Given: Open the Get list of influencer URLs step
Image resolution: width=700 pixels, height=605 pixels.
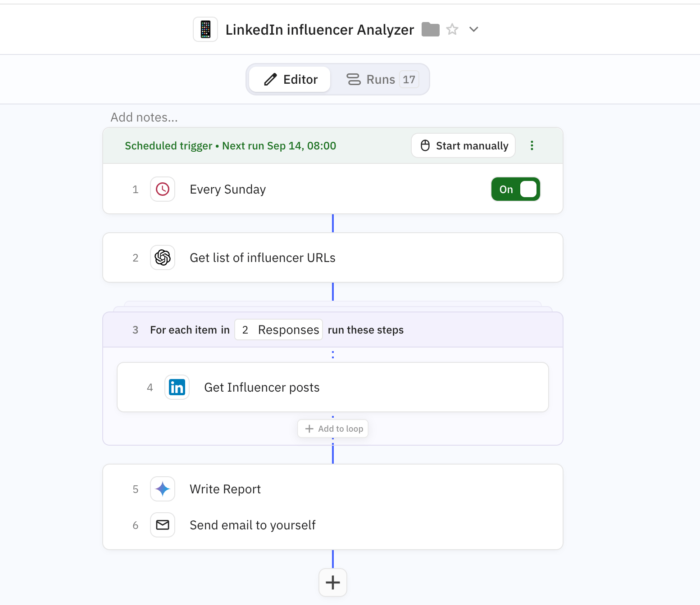Looking at the screenshot, I should click(263, 257).
